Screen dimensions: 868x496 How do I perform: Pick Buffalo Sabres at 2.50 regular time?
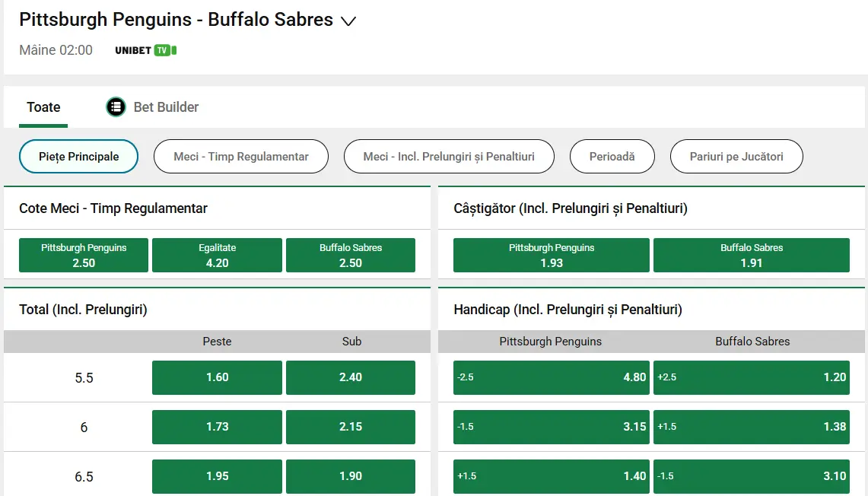[x=350, y=255]
